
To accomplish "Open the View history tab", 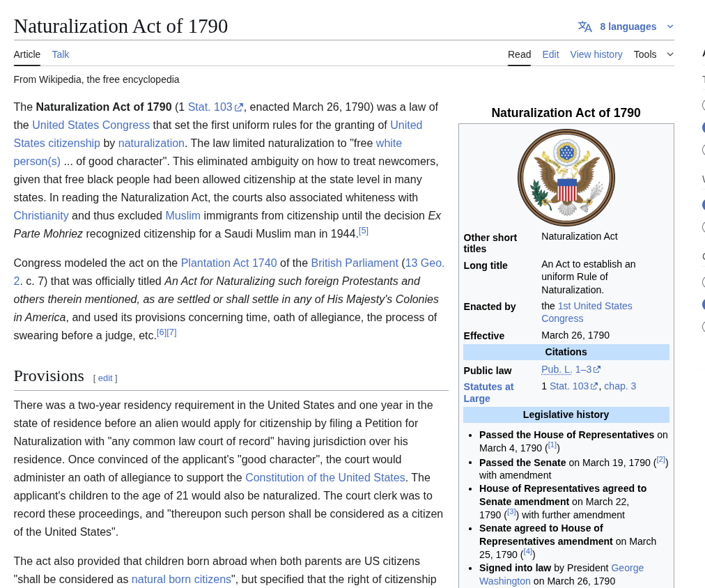I will (x=596, y=54).
